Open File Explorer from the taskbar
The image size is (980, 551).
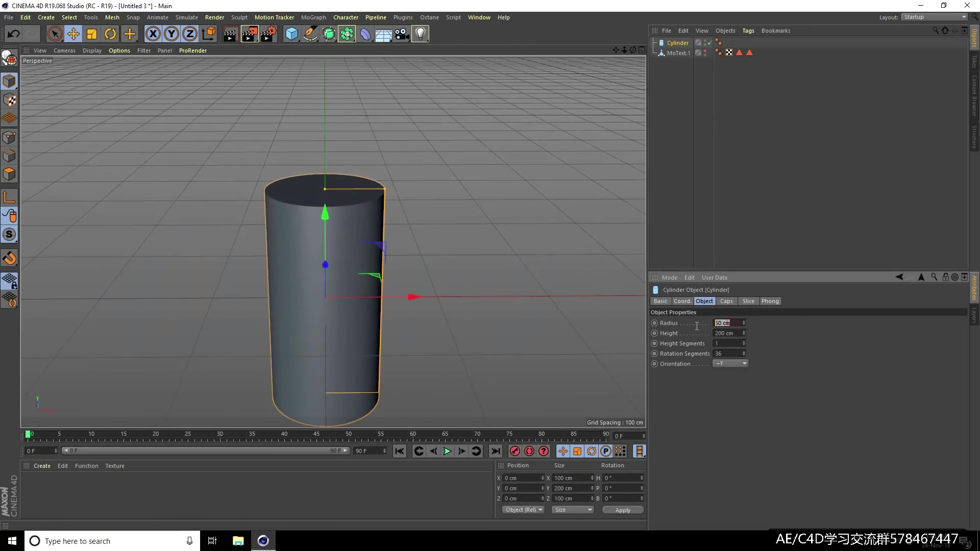(x=238, y=540)
